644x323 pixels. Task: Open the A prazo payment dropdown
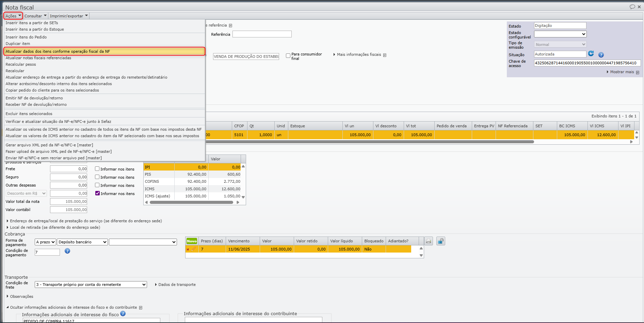[45, 242]
